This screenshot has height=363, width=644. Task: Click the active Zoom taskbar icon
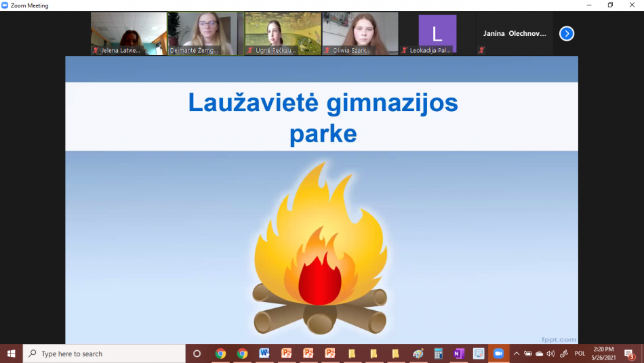(499, 354)
